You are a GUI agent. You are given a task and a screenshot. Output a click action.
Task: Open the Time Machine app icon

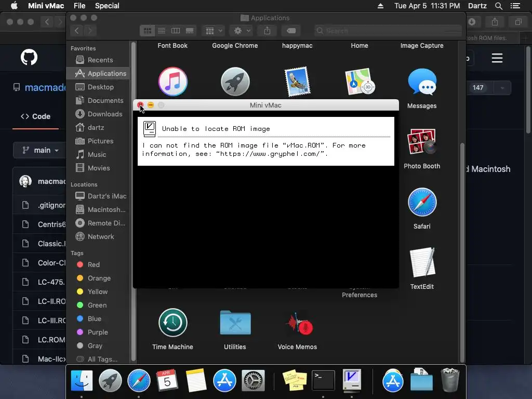(172, 323)
